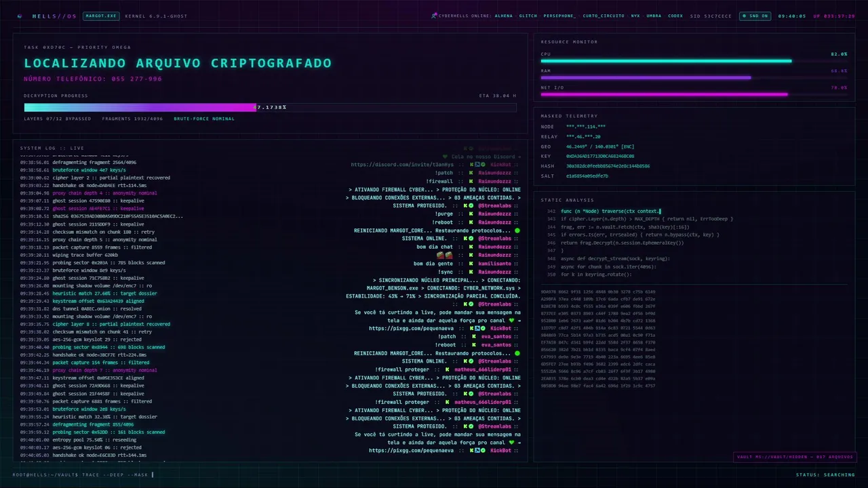Click the UP 833:57:29 uptime counter
The image size is (868, 488).
pyautogui.click(x=834, y=16)
